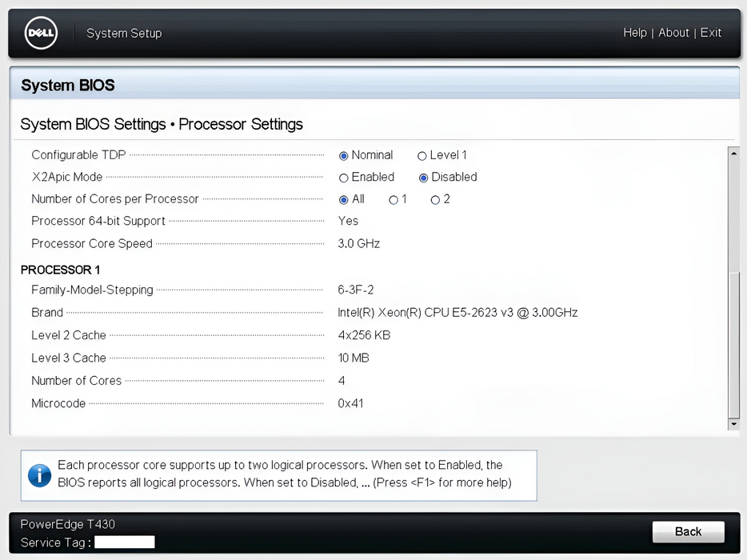Click the System BIOS heading
747x560 pixels.
pyautogui.click(x=68, y=85)
